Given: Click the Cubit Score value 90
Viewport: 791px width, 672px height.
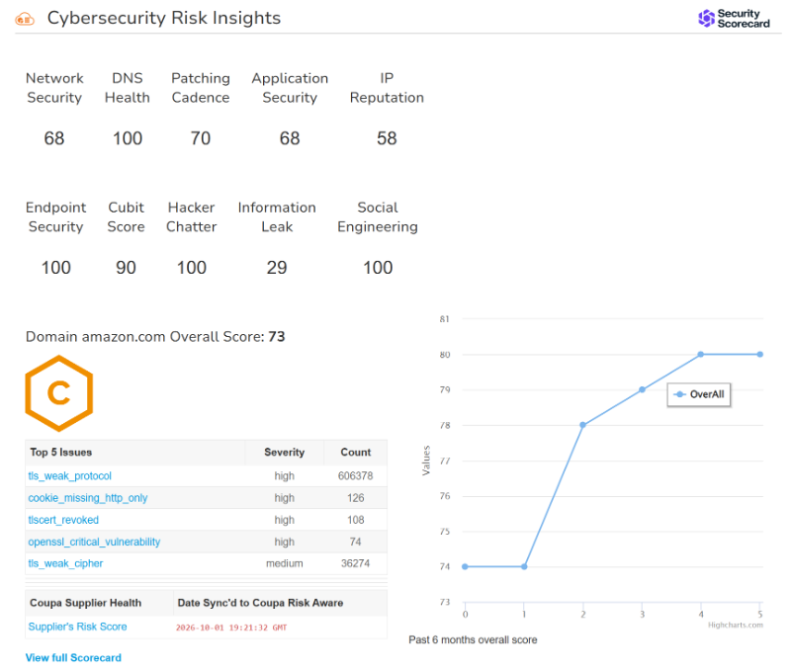Looking at the screenshot, I should point(126,268).
